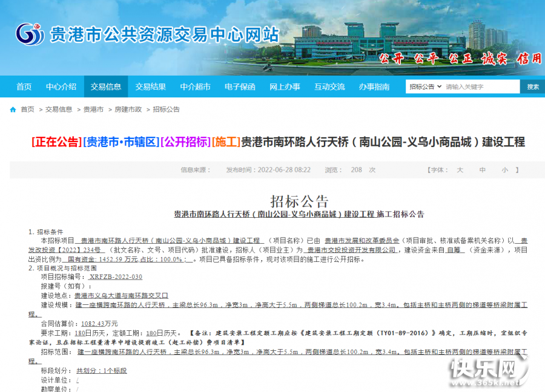Go to 招标公告 breadcrumb link
The height and width of the screenshot is (392, 545).
click(166, 109)
